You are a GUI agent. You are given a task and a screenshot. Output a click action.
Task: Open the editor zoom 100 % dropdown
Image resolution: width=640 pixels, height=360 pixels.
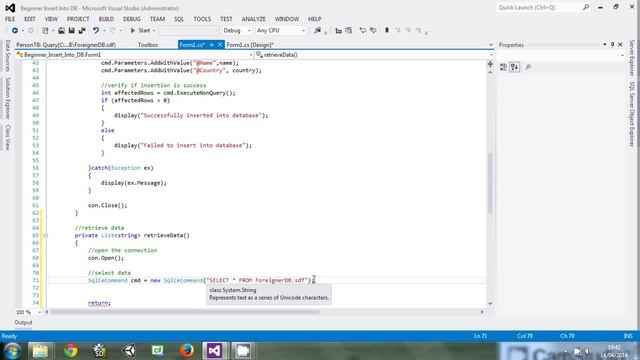pos(29,312)
